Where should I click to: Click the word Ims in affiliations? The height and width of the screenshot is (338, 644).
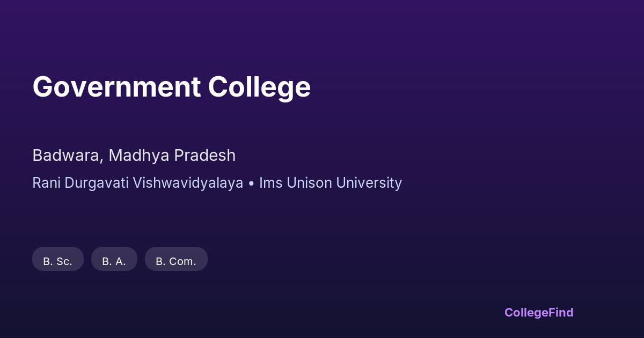270,183
